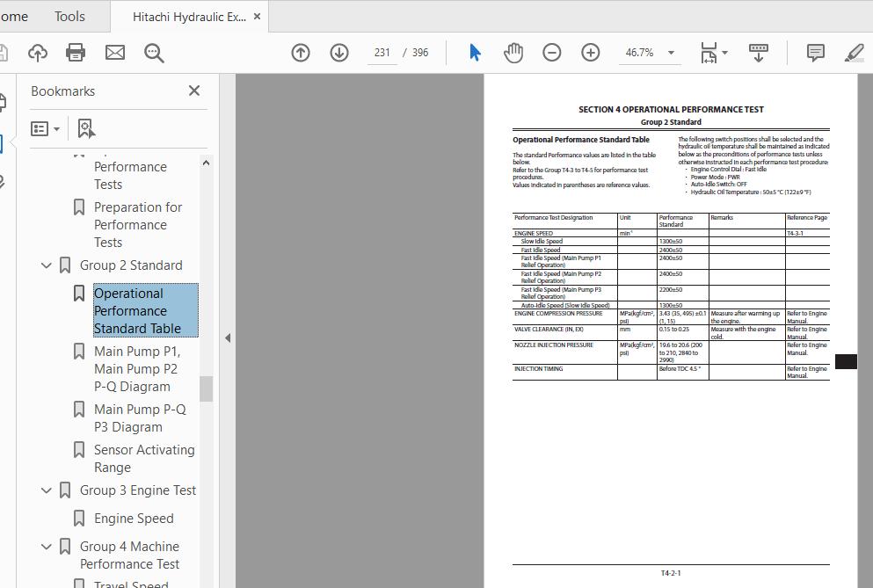
Task: Activate the hand pan tool
Action: point(513,53)
